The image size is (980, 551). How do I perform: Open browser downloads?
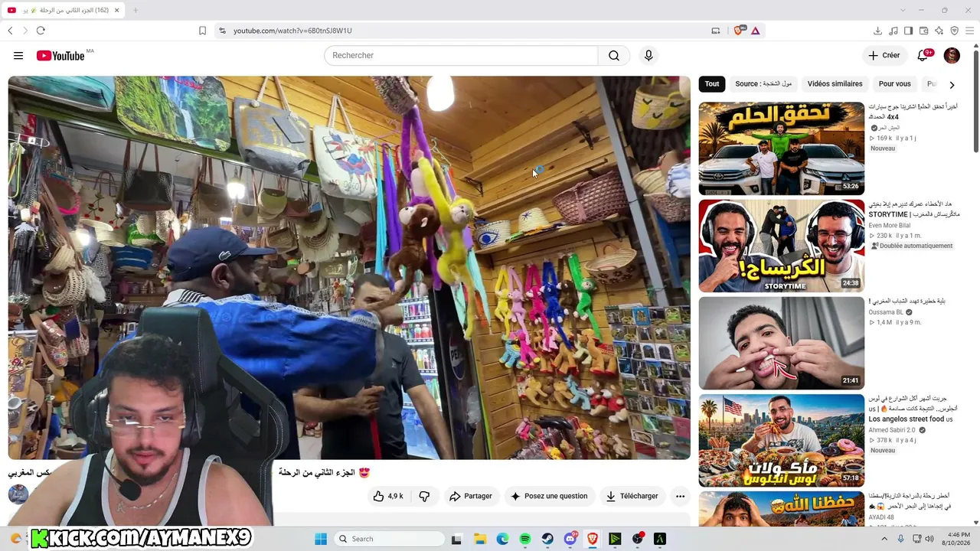pos(877,31)
